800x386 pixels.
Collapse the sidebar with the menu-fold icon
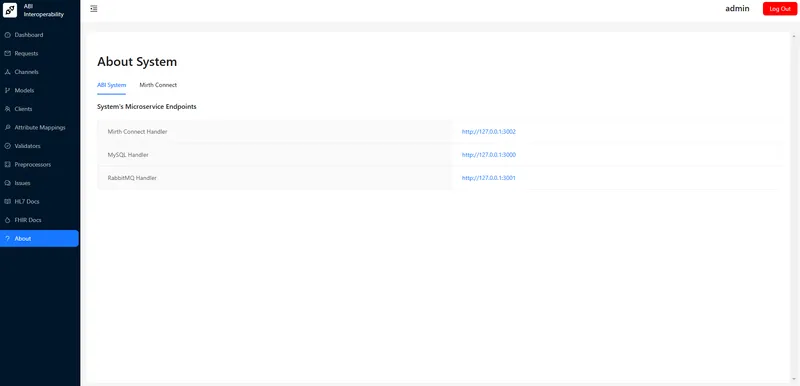pyautogui.click(x=94, y=9)
